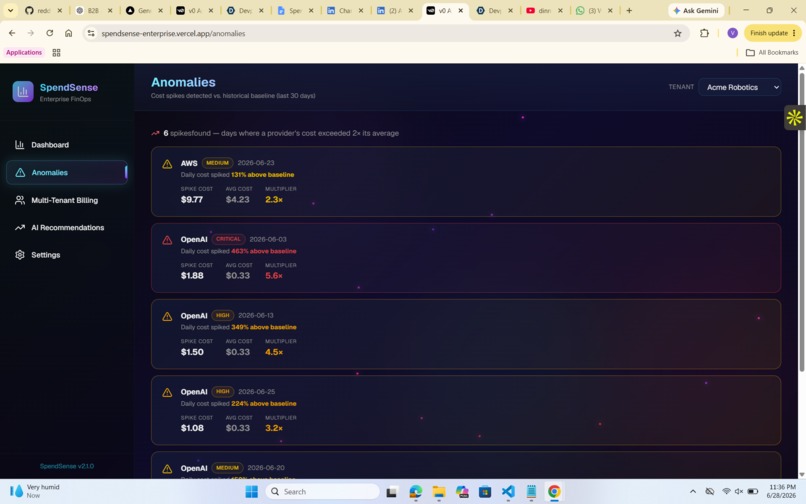Click the taskbar Search box
This screenshot has height=504, width=806.
323,492
